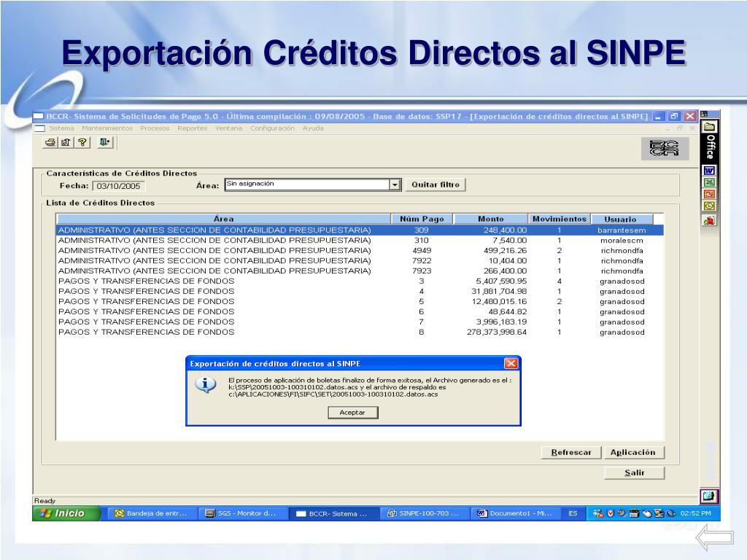Image resolution: width=747 pixels, height=560 pixels.
Task: Open the Configuración menu
Action: click(x=273, y=128)
